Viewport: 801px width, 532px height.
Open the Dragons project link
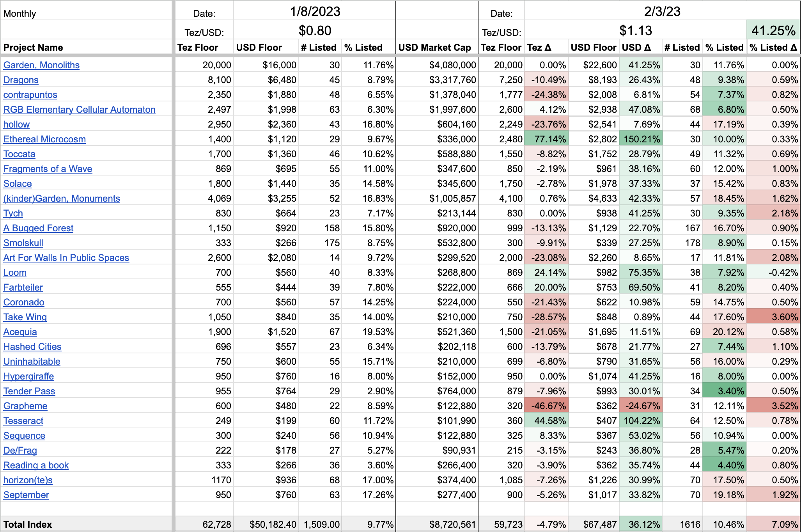21,80
